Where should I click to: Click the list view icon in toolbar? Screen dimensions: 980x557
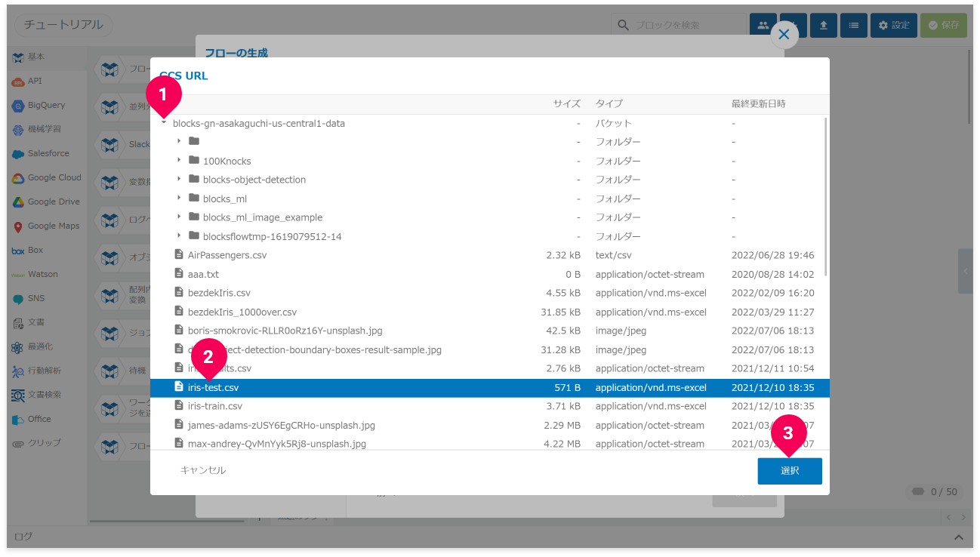(853, 25)
